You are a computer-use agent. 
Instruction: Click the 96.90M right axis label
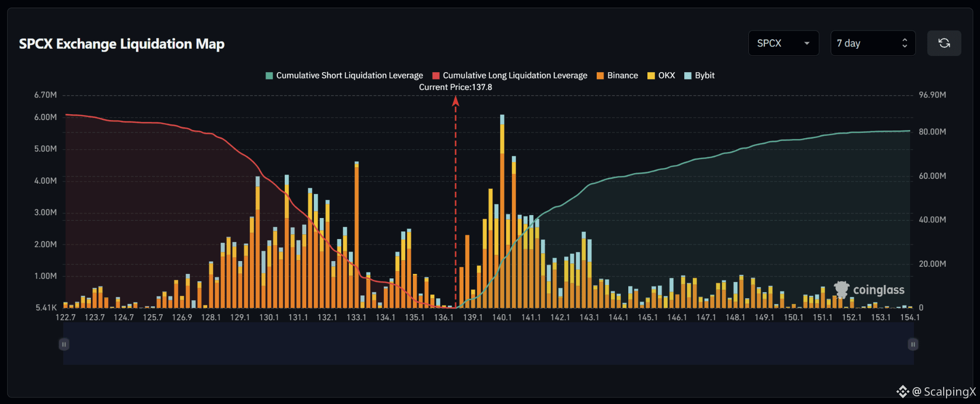click(x=932, y=95)
